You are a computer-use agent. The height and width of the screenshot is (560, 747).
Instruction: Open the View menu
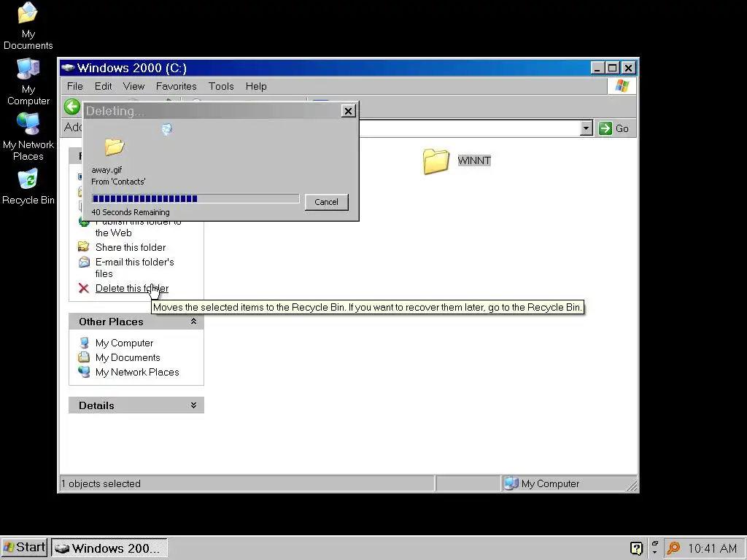click(133, 86)
